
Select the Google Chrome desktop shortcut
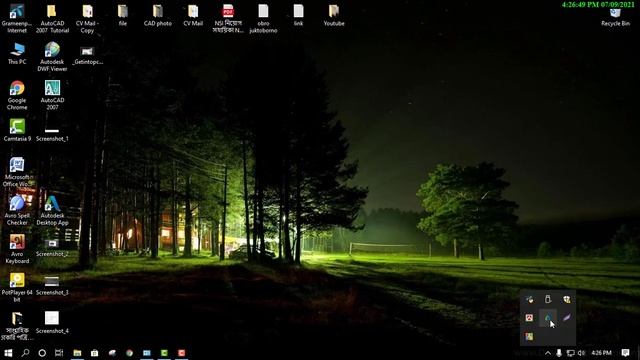click(17, 95)
